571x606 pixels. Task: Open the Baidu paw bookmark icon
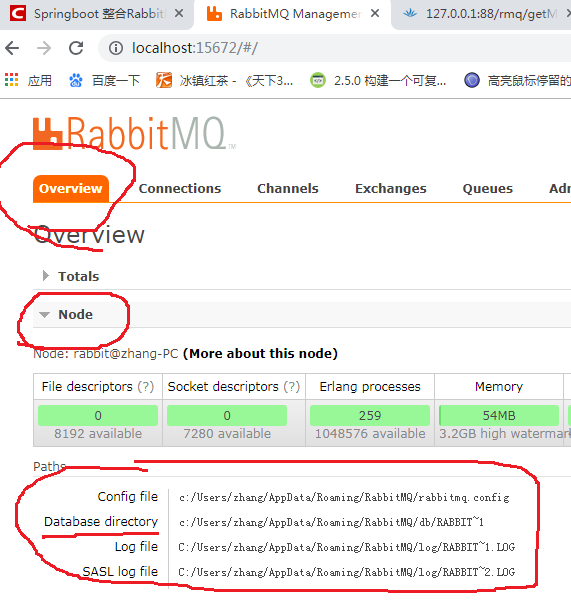(x=76, y=80)
